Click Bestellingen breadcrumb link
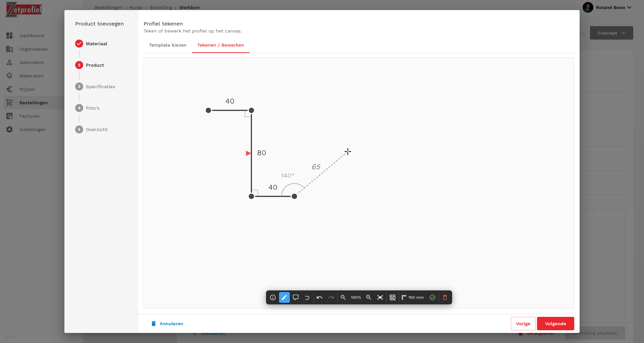The image size is (644, 343). pos(108,7)
